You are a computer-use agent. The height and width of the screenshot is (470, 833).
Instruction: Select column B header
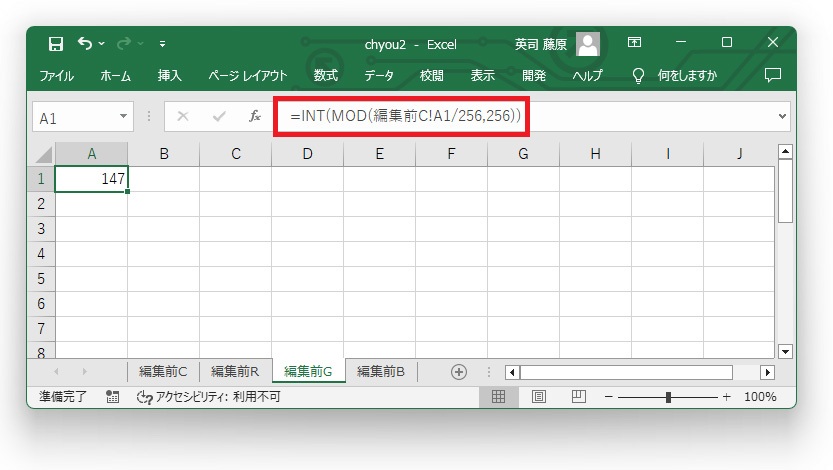click(x=164, y=154)
